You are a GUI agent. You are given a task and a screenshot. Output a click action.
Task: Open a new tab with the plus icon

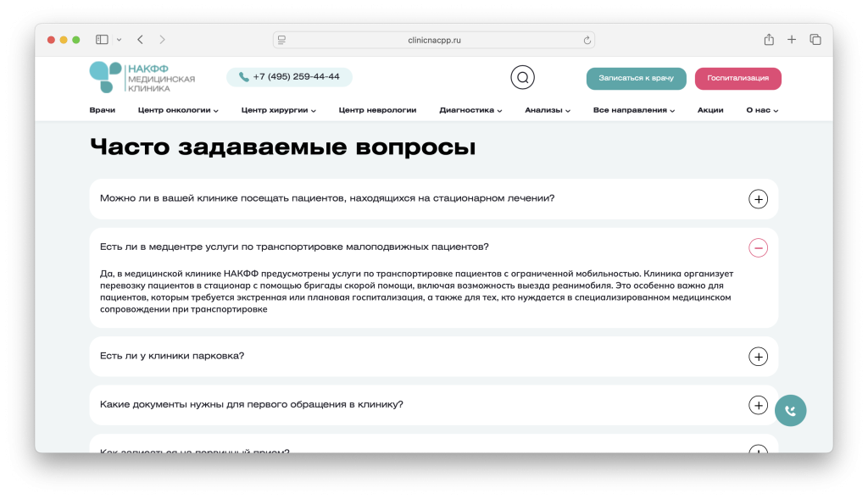click(792, 39)
